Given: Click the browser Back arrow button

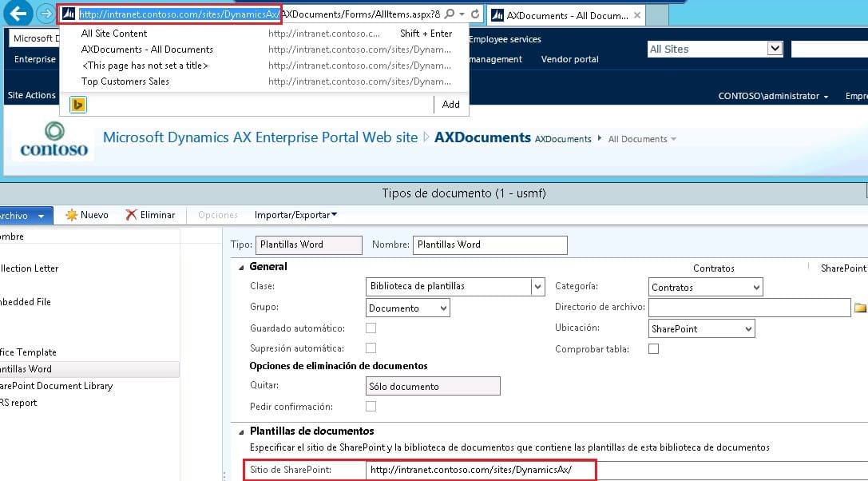Looking at the screenshot, I should (x=18, y=14).
